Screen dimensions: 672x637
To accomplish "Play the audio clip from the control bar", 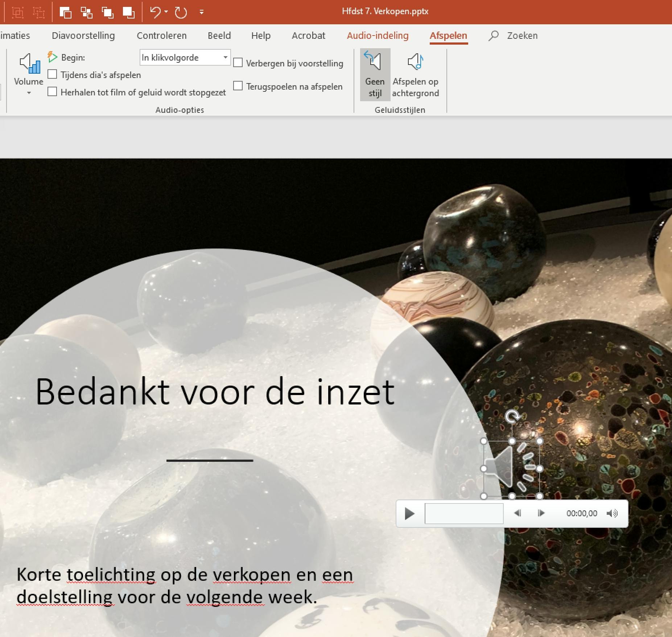I will coord(409,513).
